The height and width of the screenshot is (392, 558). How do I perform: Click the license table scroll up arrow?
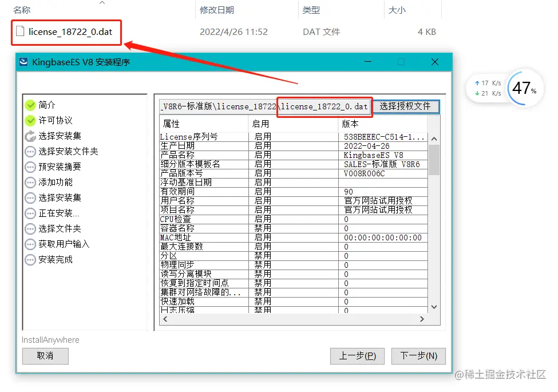434,138
